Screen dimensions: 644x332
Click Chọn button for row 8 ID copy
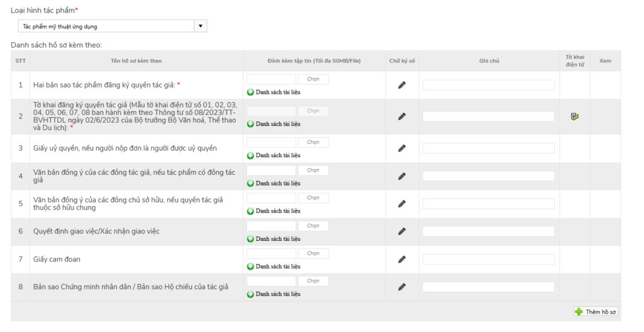coord(313,281)
